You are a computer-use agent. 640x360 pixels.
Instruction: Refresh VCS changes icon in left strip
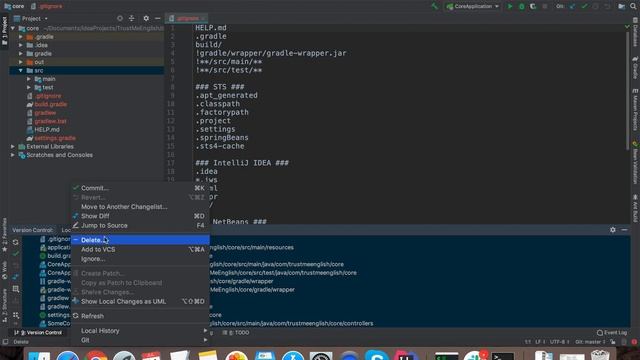tap(16, 242)
